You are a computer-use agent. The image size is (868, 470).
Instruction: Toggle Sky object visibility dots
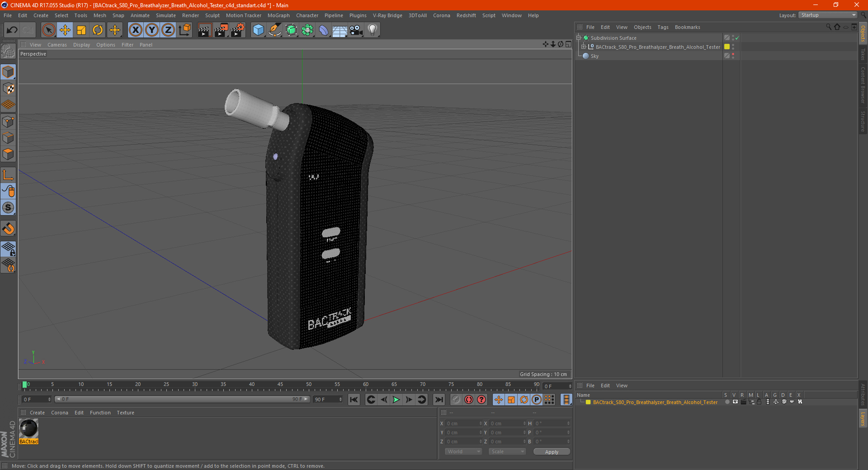[733, 56]
